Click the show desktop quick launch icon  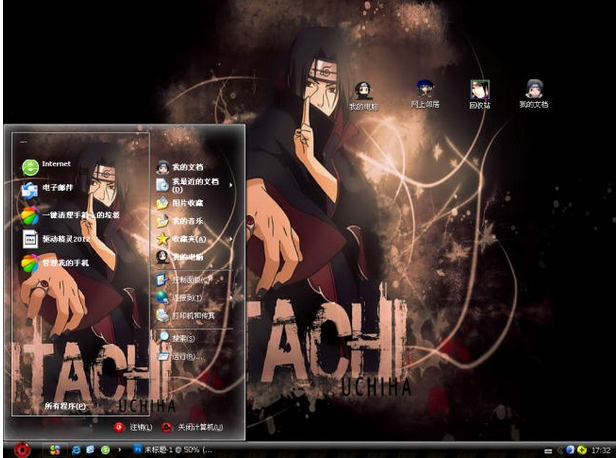tap(90, 450)
